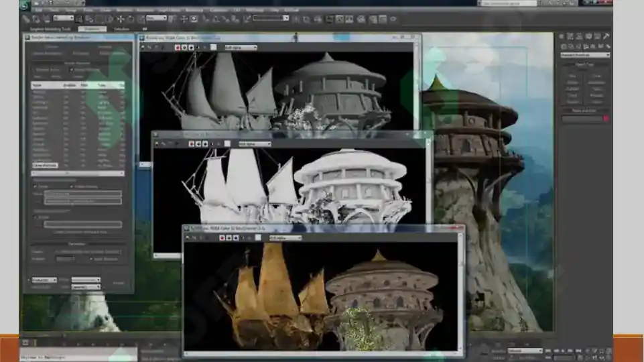Toggle red channel in front frame buffer window
This screenshot has height=362, width=644.
tap(222, 238)
